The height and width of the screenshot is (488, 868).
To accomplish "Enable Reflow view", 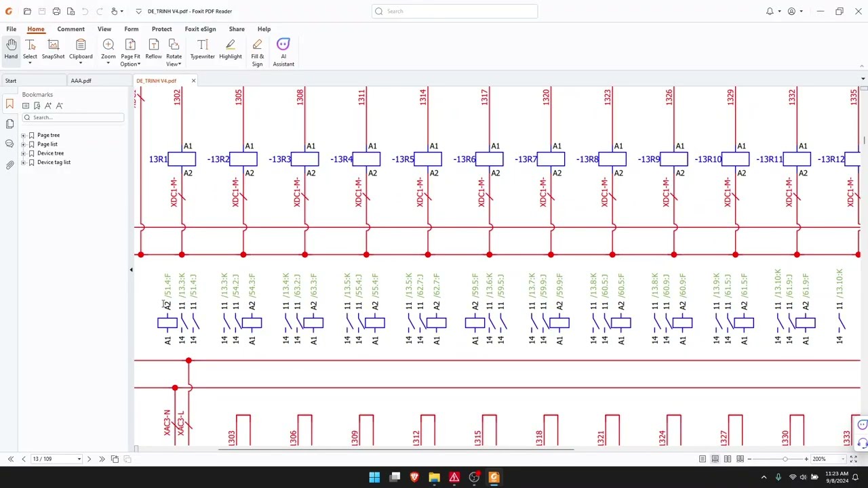I will tap(153, 49).
